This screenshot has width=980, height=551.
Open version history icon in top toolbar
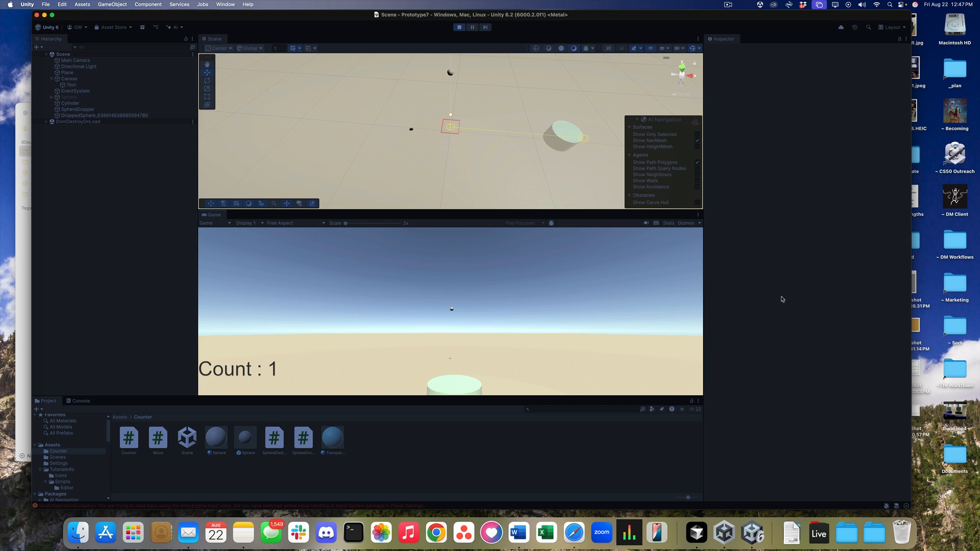(854, 27)
